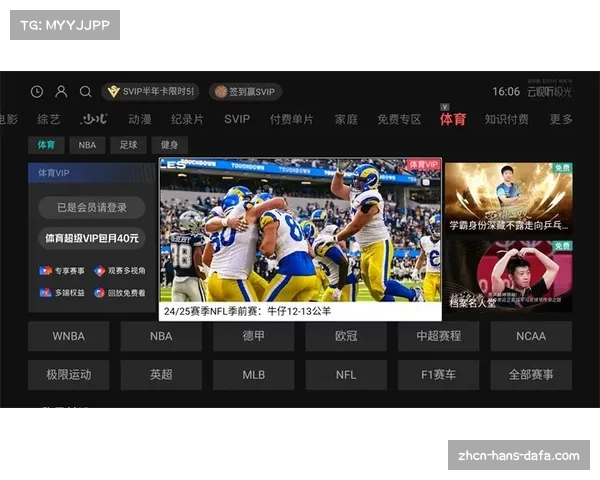Image resolution: width=600 pixels, height=480 pixels.
Task: Select the NBA sub-category chip
Action: point(87,145)
